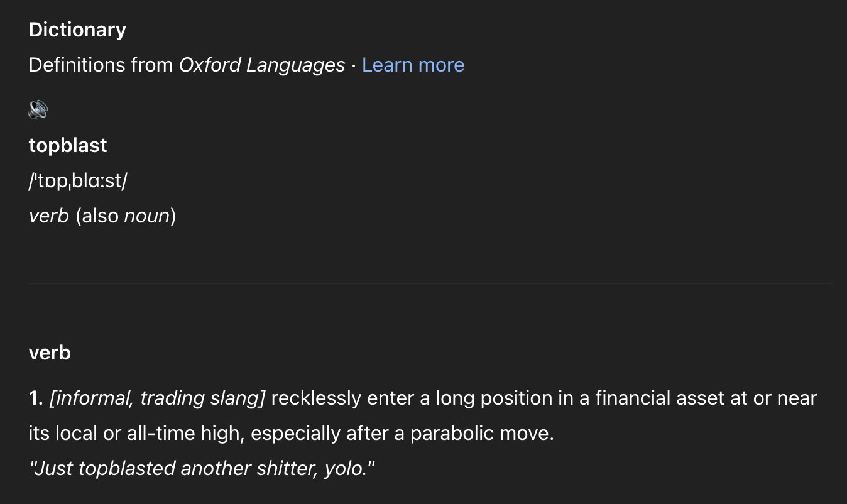Click the italic noun label in parentheses

(146, 216)
